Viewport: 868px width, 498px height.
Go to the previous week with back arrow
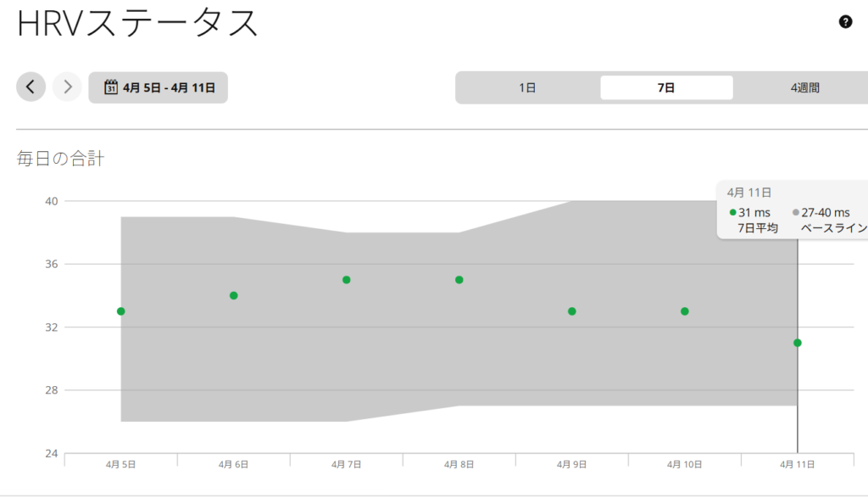(31, 87)
